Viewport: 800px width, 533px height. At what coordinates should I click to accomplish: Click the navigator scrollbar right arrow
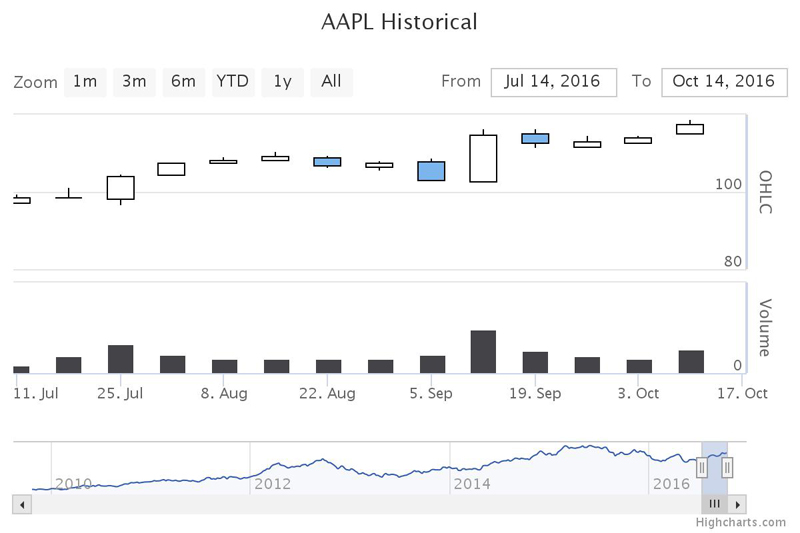737,504
